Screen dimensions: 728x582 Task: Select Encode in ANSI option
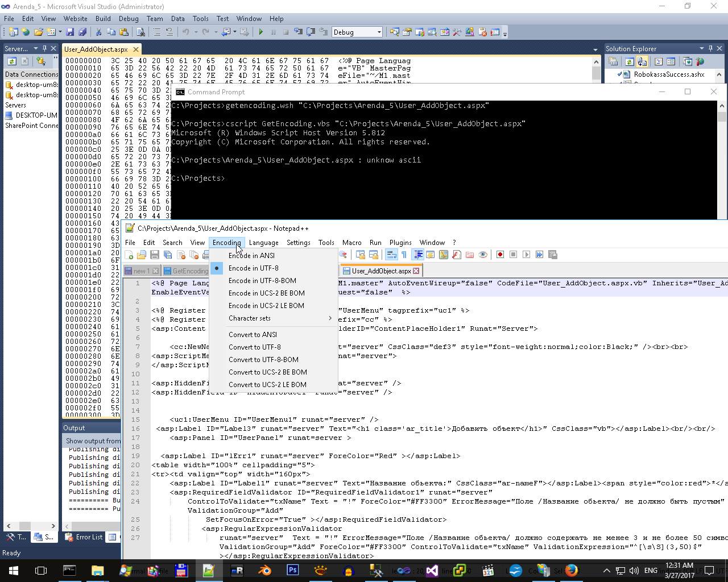[251, 256]
